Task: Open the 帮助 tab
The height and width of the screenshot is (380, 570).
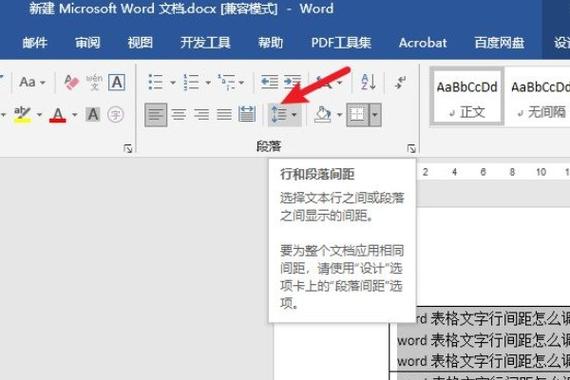Action: point(270,43)
